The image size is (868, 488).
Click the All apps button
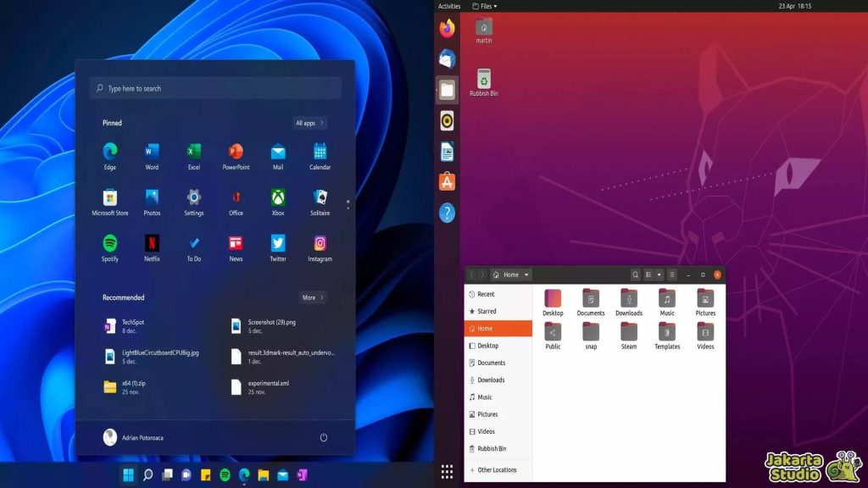pyautogui.click(x=307, y=122)
